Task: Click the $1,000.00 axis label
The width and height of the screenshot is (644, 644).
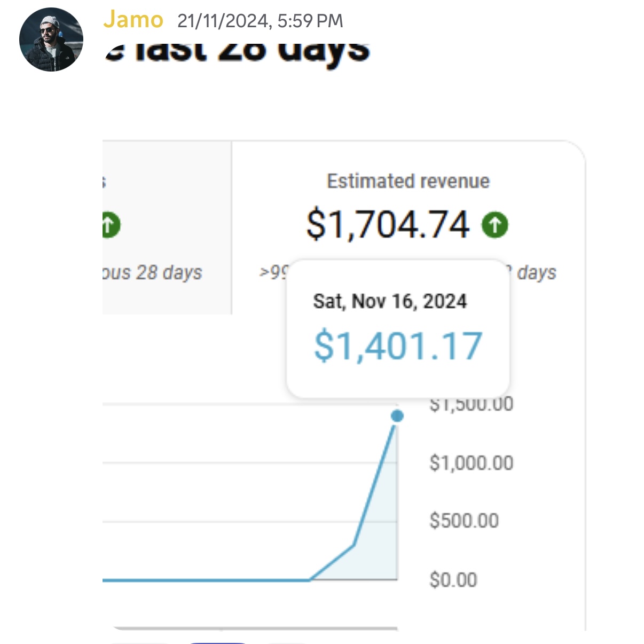Action: point(472,462)
